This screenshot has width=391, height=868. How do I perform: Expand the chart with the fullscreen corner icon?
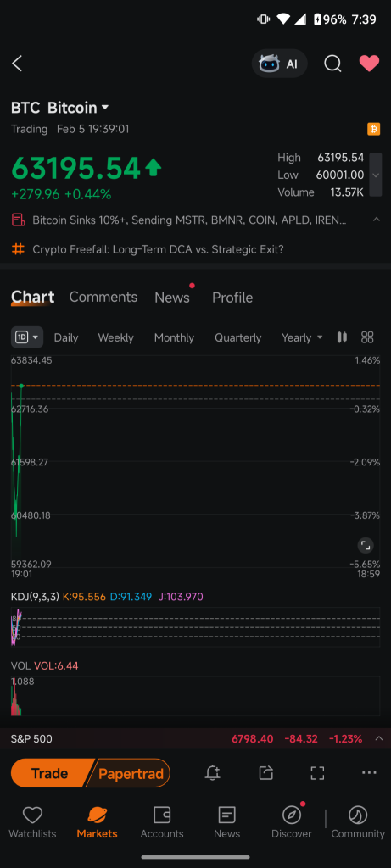pyautogui.click(x=365, y=545)
